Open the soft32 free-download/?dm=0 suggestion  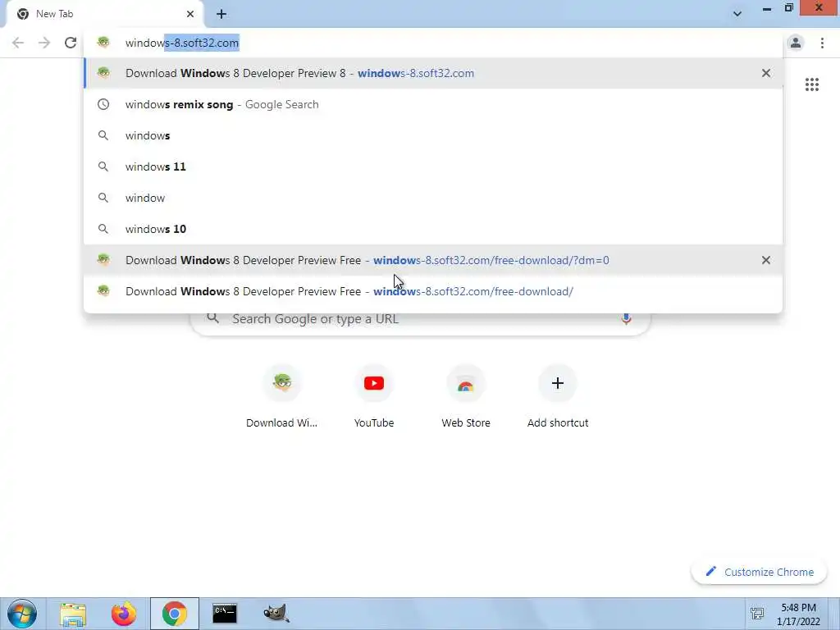point(433,260)
